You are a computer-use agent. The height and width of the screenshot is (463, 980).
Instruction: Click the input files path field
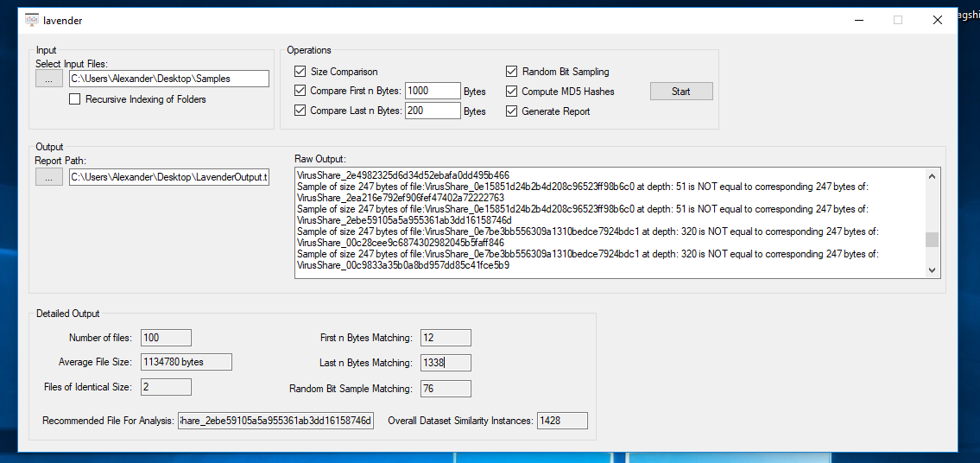tap(169, 79)
